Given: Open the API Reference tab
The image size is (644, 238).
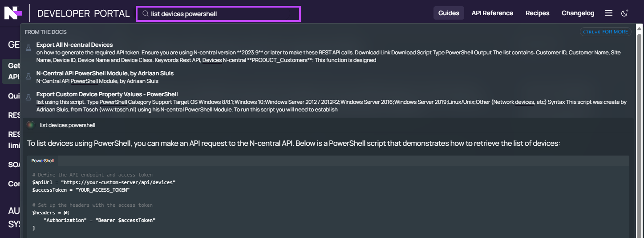Looking at the screenshot, I should point(492,13).
